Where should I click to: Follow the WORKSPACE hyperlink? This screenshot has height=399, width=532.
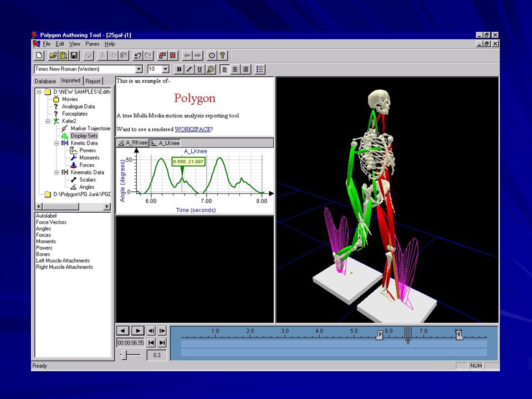pos(192,129)
